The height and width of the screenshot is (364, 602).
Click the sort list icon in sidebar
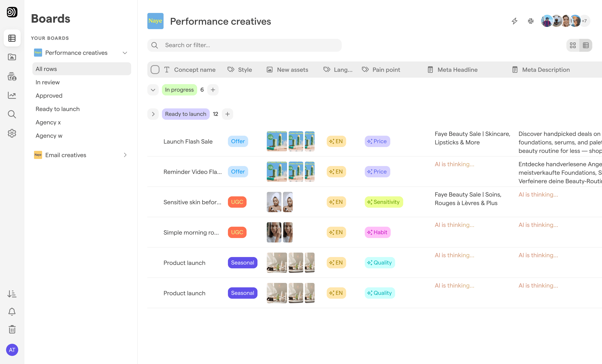point(12,294)
